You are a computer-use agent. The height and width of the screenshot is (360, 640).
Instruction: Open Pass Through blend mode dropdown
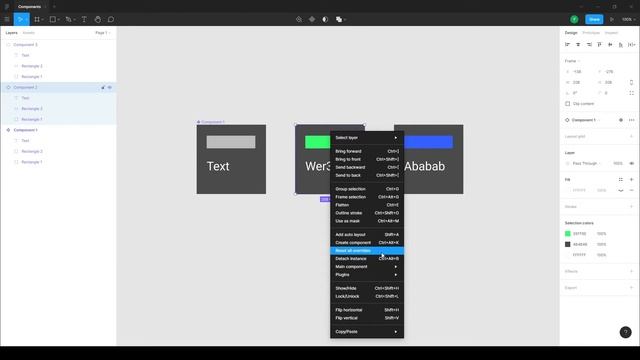coord(587,163)
